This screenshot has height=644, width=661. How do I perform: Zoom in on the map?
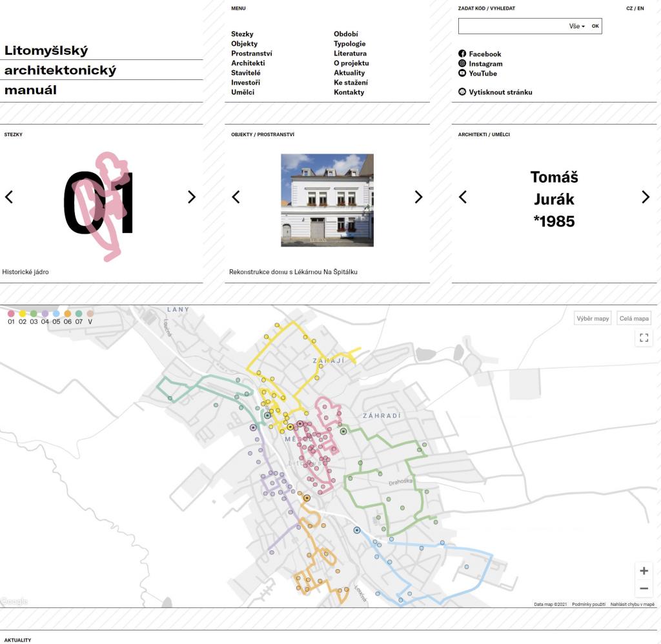click(x=644, y=571)
